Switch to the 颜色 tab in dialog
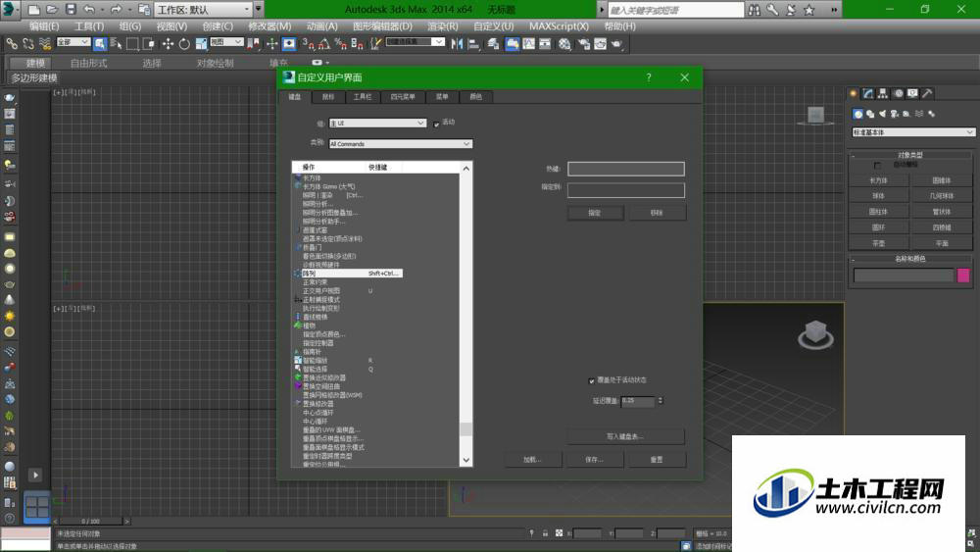 click(x=475, y=97)
